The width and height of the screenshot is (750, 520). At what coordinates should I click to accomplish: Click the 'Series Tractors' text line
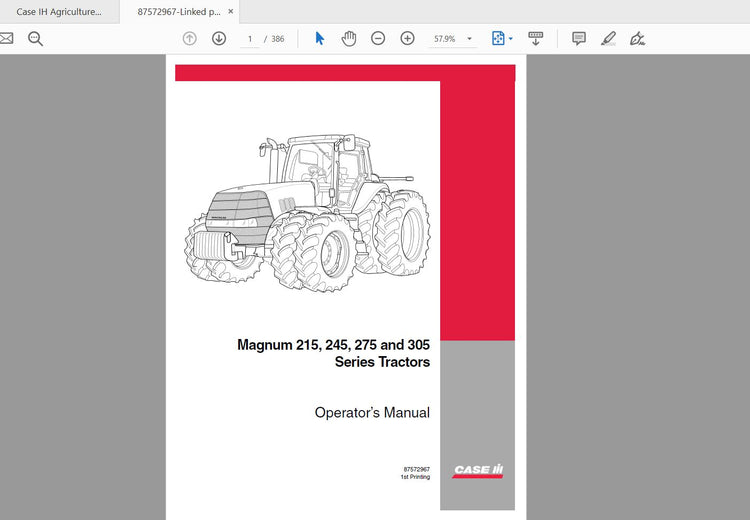(382, 362)
